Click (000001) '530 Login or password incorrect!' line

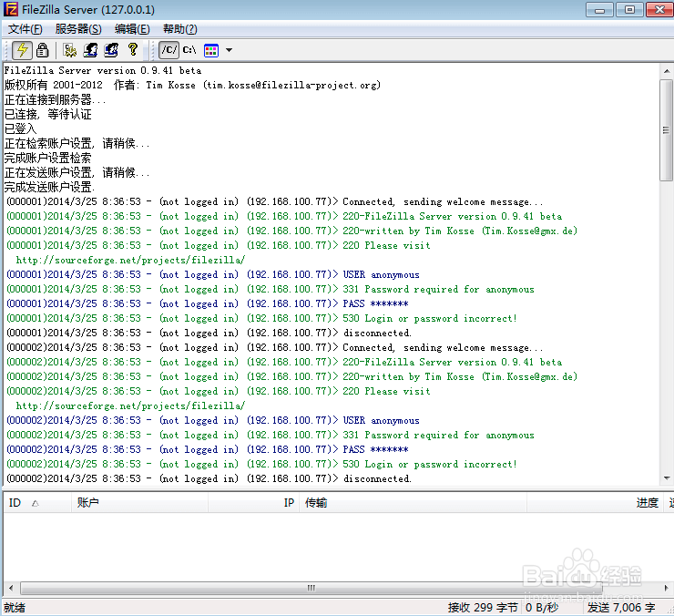pos(261,318)
